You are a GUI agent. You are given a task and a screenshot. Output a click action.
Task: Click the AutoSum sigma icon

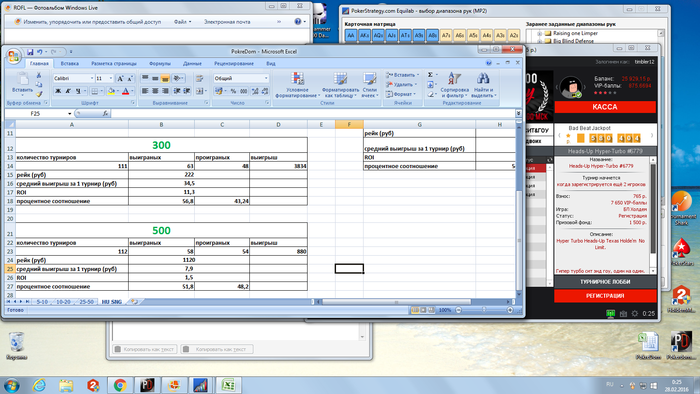click(x=430, y=75)
